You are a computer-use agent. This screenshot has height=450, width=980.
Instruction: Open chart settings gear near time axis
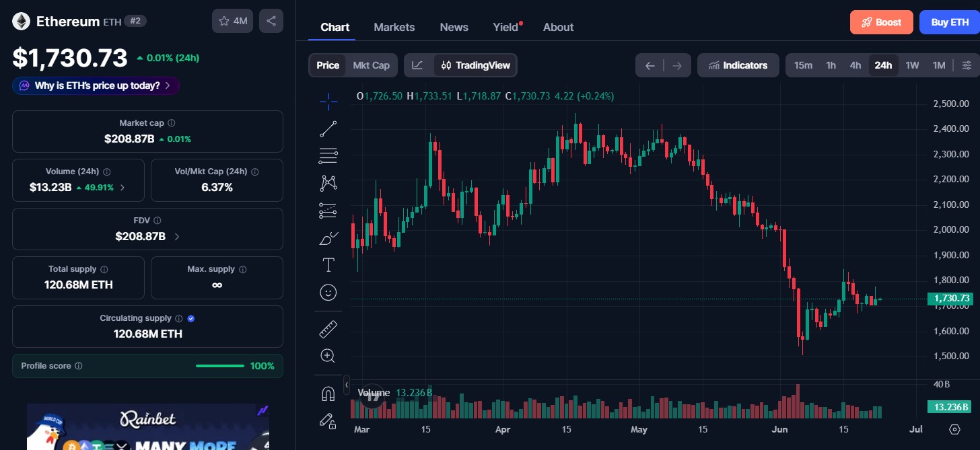pyautogui.click(x=954, y=429)
